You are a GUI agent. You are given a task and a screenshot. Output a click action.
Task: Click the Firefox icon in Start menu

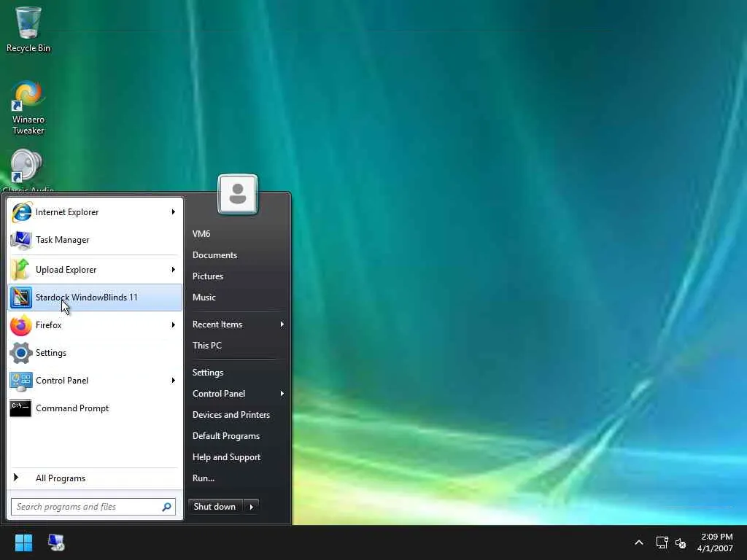coord(21,325)
